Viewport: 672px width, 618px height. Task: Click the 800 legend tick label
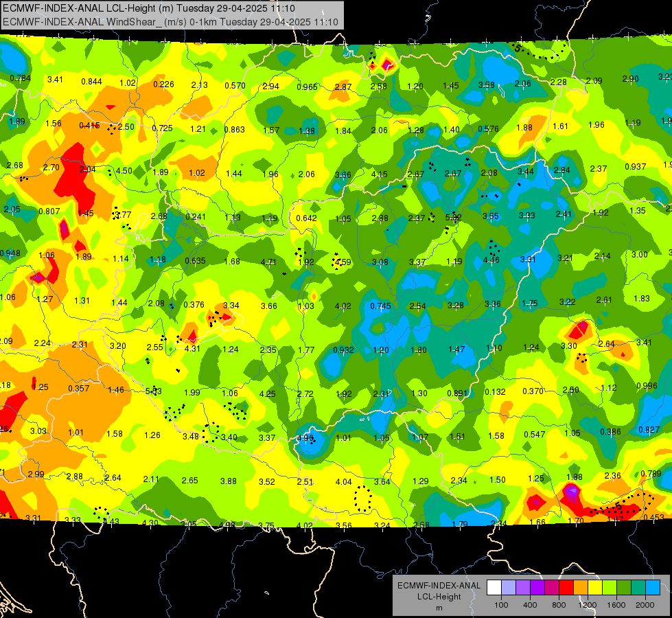559,605
